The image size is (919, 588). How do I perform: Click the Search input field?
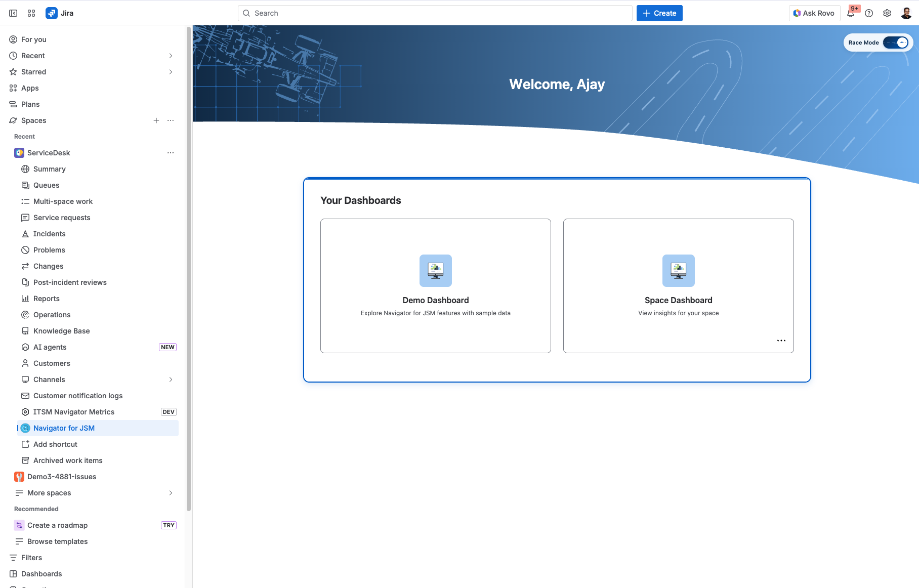pos(435,13)
